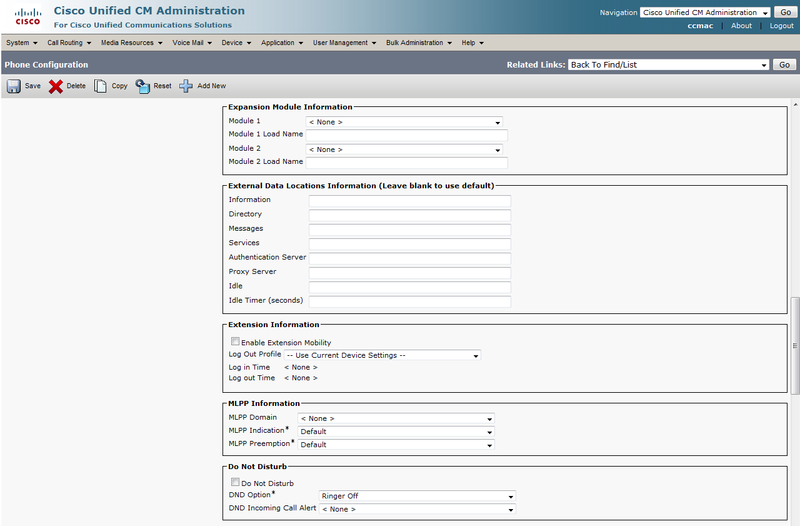Open the MLPP Domain dropdown

coord(396,418)
